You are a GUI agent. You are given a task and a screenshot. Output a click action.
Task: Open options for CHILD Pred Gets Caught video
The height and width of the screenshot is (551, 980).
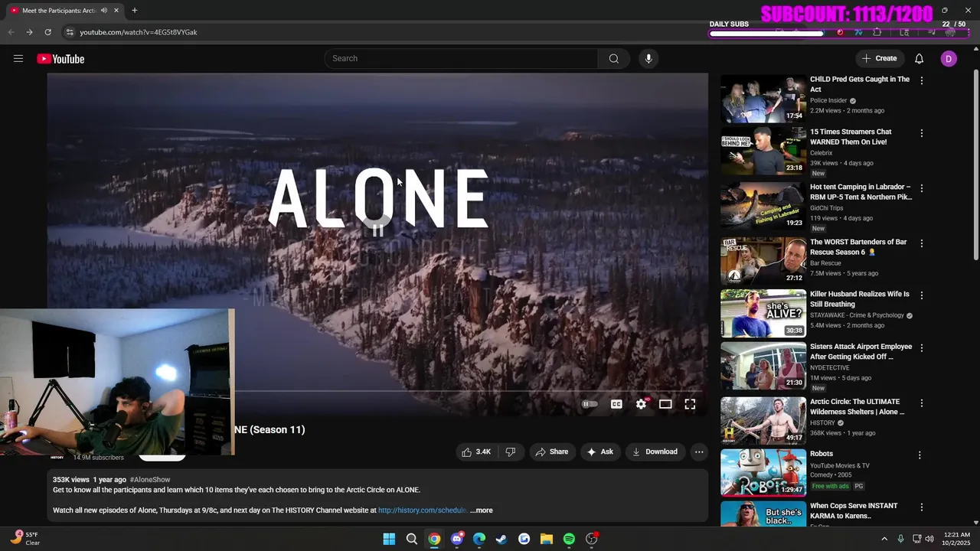coord(922,80)
